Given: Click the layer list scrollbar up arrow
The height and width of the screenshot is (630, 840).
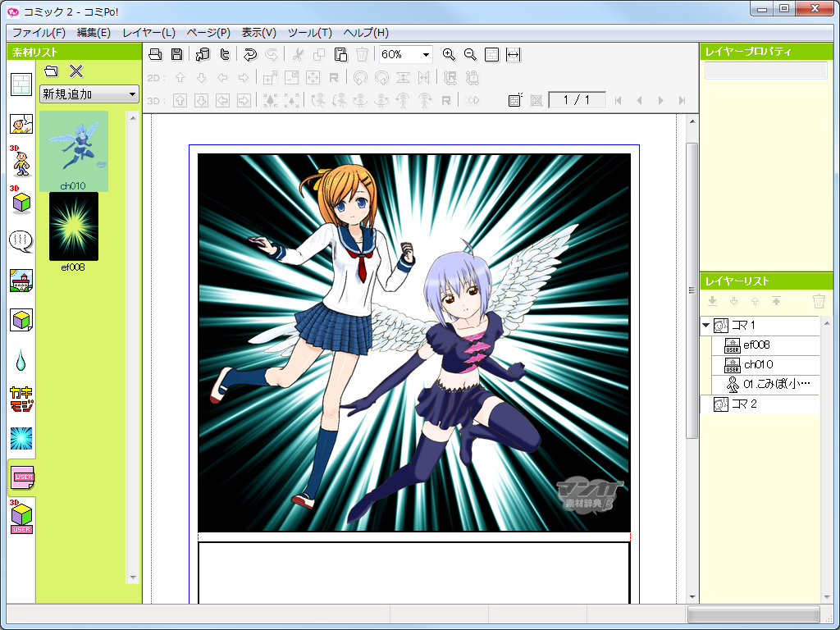Looking at the screenshot, I should pyautogui.click(x=827, y=323).
